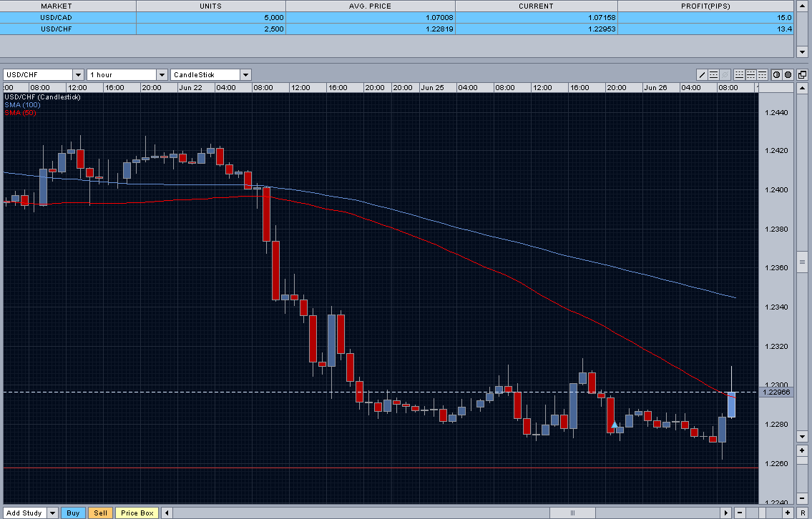Screen dimensions: 812x519
Task: Click USD/CHF (Candlestick) legend label
Action: pyautogui.click(x=42, y=97)
